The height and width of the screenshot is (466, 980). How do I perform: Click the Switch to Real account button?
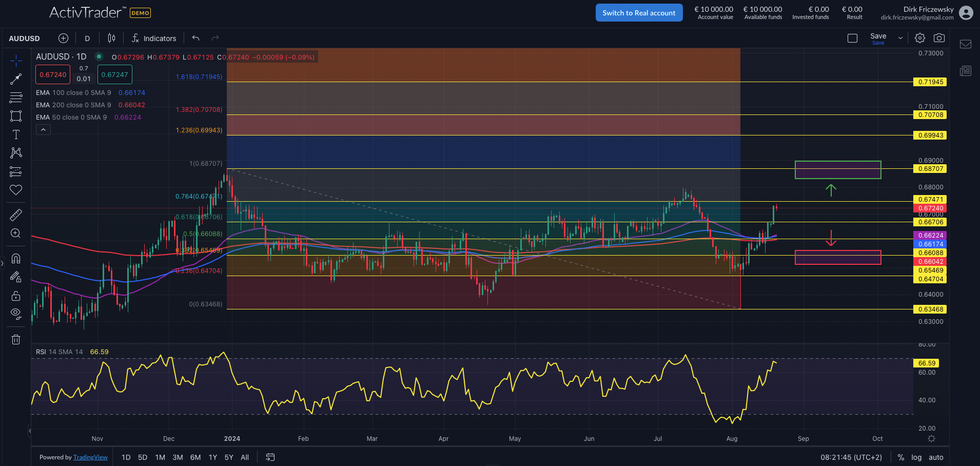[x=639, y=12]
